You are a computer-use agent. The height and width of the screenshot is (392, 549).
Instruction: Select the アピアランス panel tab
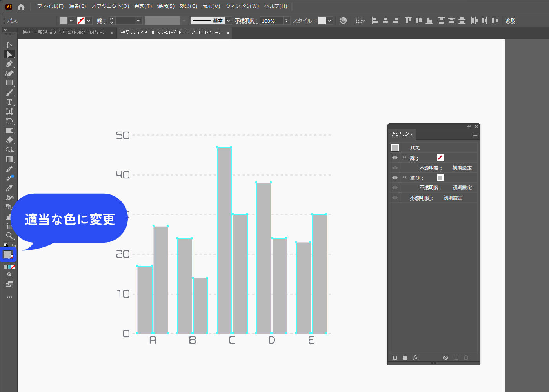pos(402,134)
